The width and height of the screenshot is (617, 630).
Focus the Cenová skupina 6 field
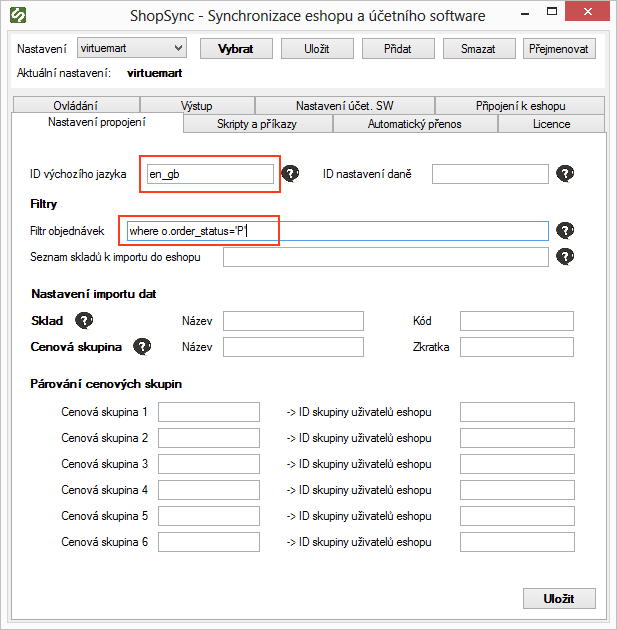[209, 542]
